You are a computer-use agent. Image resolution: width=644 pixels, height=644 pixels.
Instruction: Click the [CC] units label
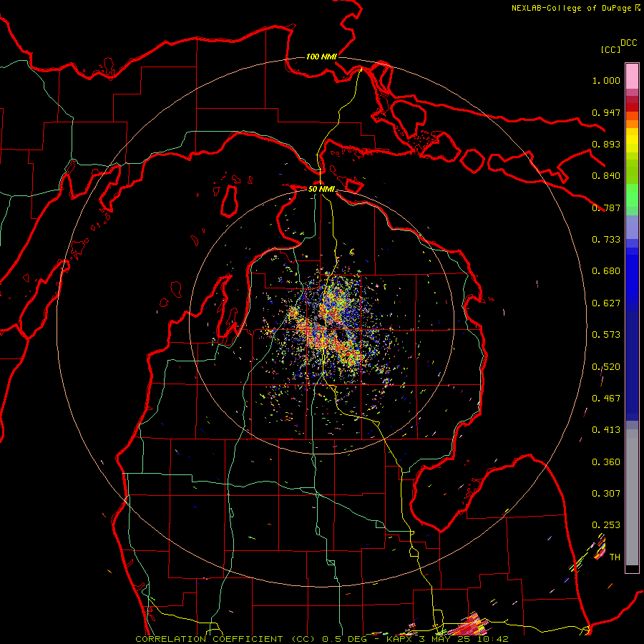tap(610, 49)
